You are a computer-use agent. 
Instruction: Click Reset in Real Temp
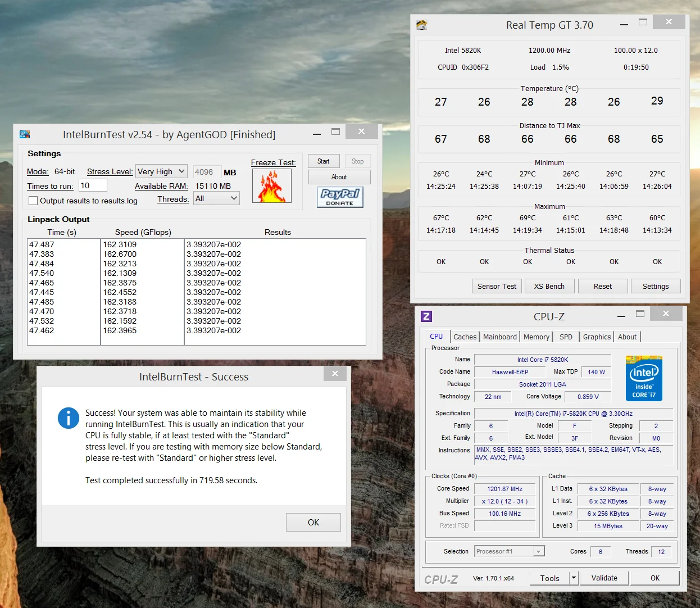tap(603, 286)
